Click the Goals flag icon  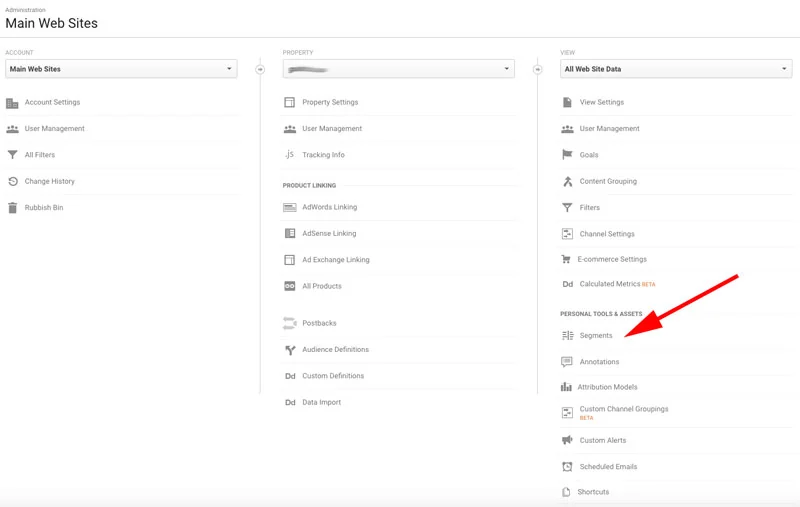(567, 155)
